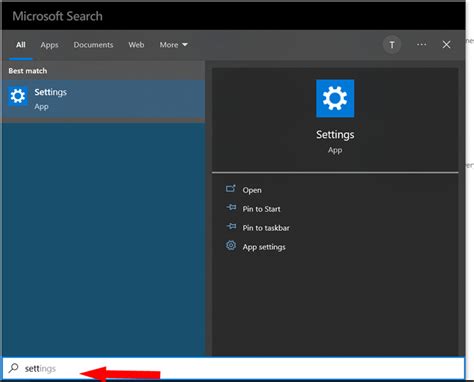Screen dimensions: 474x382
Task: Click the 'Best match' heading text
Action: coord(28,71)
